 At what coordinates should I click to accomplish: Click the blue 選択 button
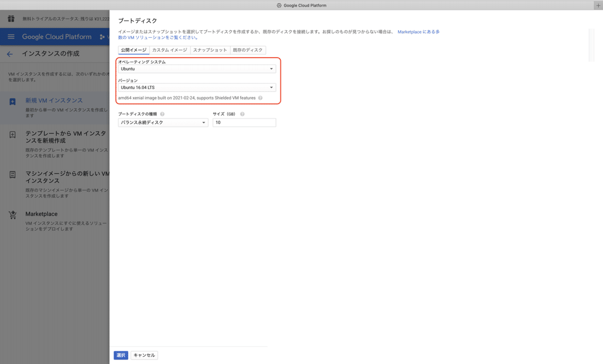click(121, 355)
